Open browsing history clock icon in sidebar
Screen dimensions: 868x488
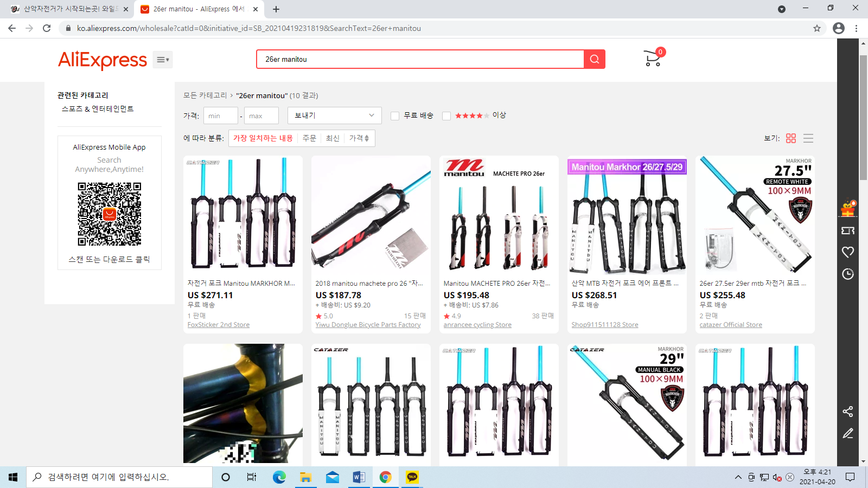[847, 274]
